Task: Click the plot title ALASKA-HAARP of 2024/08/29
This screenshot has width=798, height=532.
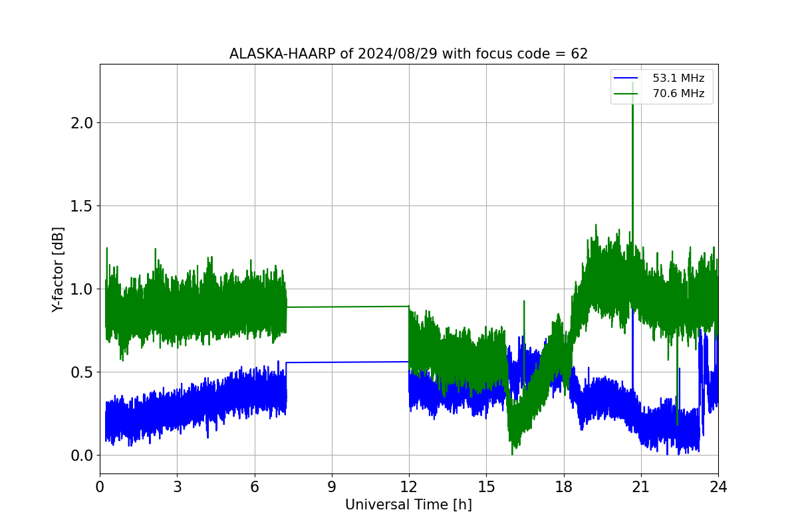Action: [x=408, y=54]
